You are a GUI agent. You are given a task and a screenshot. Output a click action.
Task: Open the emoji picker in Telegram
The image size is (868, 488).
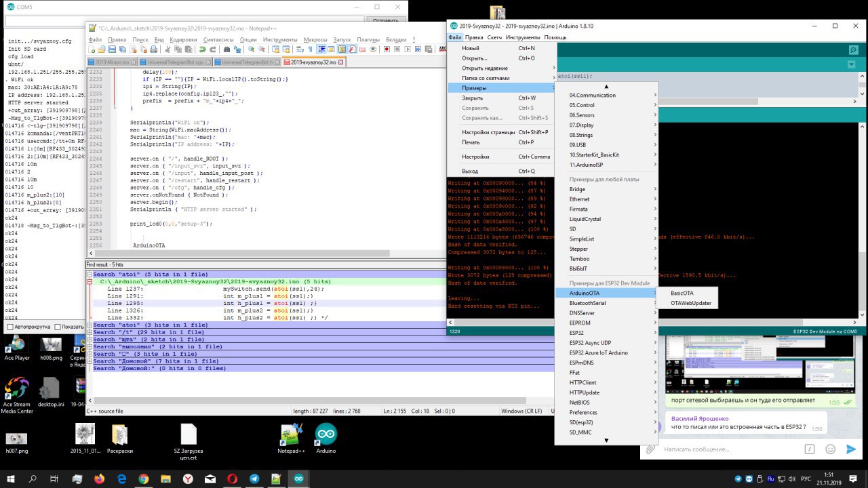click(830, 449)
